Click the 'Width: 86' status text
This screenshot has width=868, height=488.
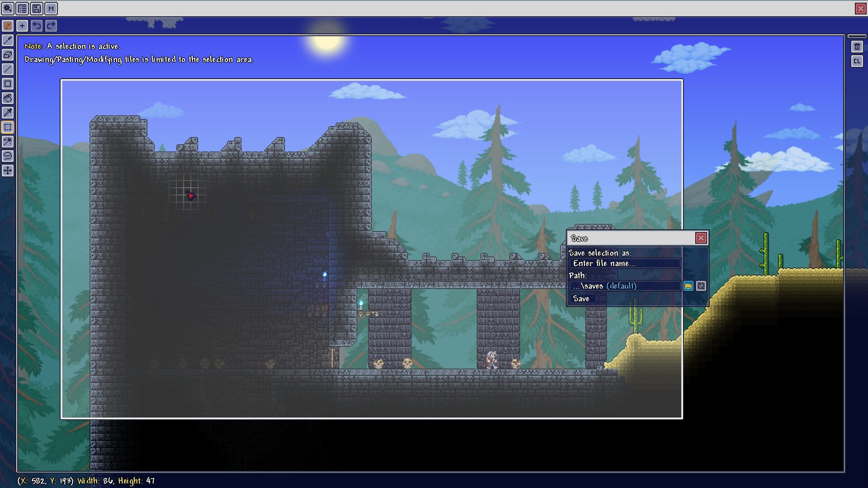(x=95, y=481)
